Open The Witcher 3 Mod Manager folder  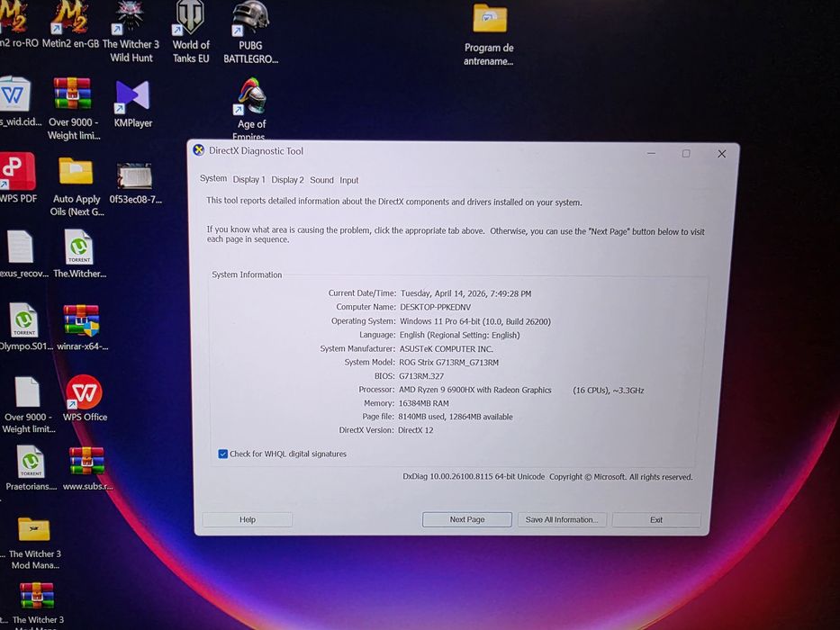pyautogui.click(x=34, y=544)
